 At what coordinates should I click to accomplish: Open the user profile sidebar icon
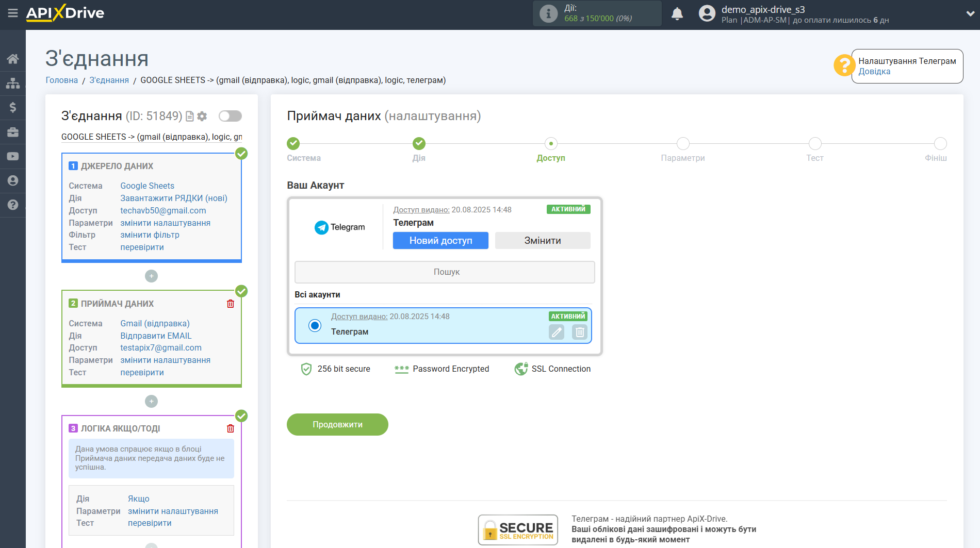13,180
